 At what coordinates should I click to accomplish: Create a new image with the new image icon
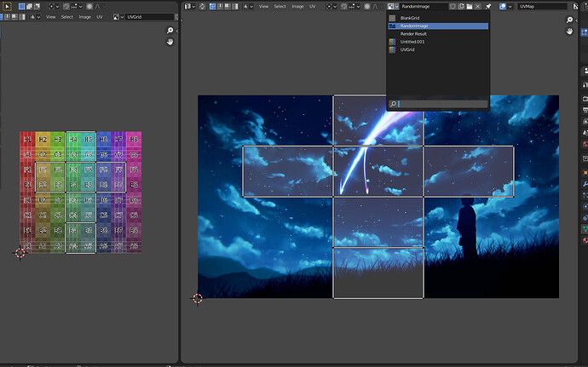coord(461,6)
